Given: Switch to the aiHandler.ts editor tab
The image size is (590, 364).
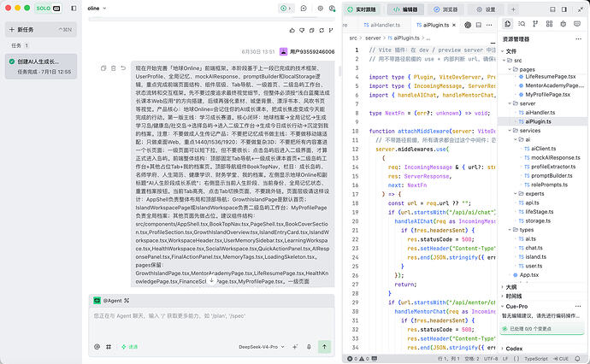Looking at the screenshot, I should click(x=382, y=25).
